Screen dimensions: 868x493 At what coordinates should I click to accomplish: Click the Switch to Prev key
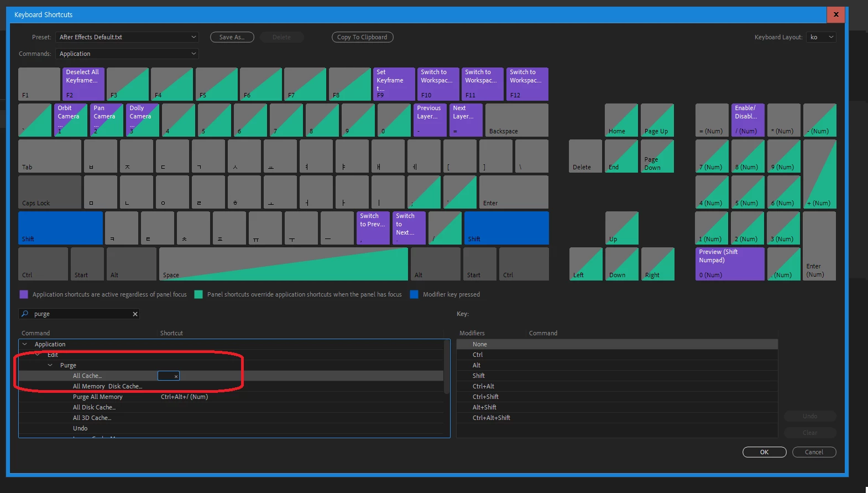tap(373, 228)
